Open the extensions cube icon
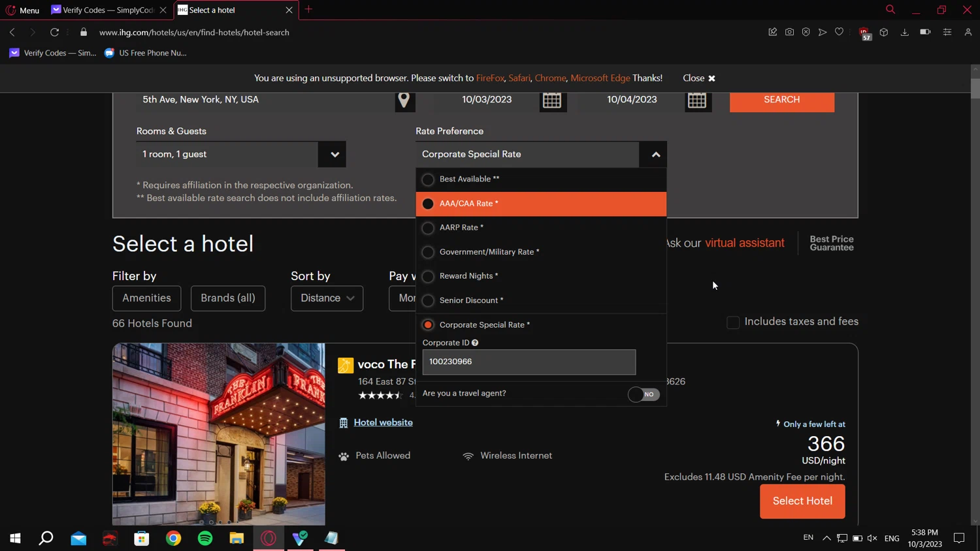This screenshot has height=551, width=980. click(x=884, y=32)
